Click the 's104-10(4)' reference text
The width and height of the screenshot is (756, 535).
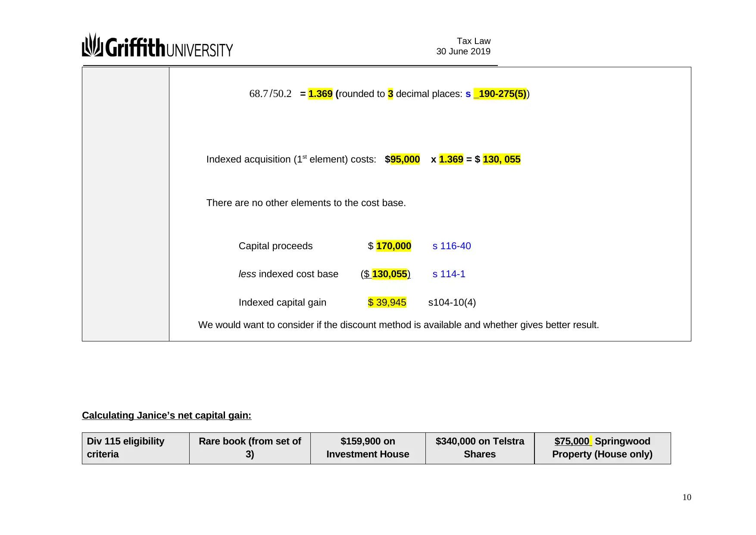pyautogui.click(x=452, y=302)
